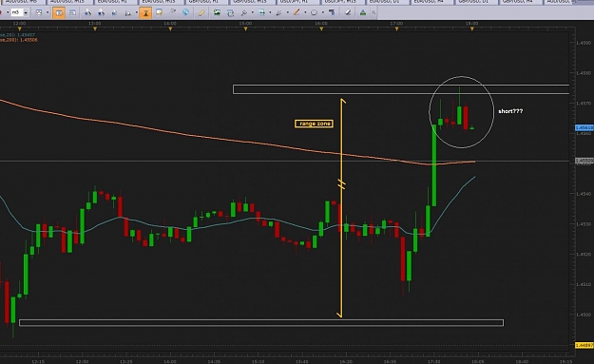Click the 12:00 time marker triangle
The height and width of the screenshot is (364, 594).
coord(19,29)
